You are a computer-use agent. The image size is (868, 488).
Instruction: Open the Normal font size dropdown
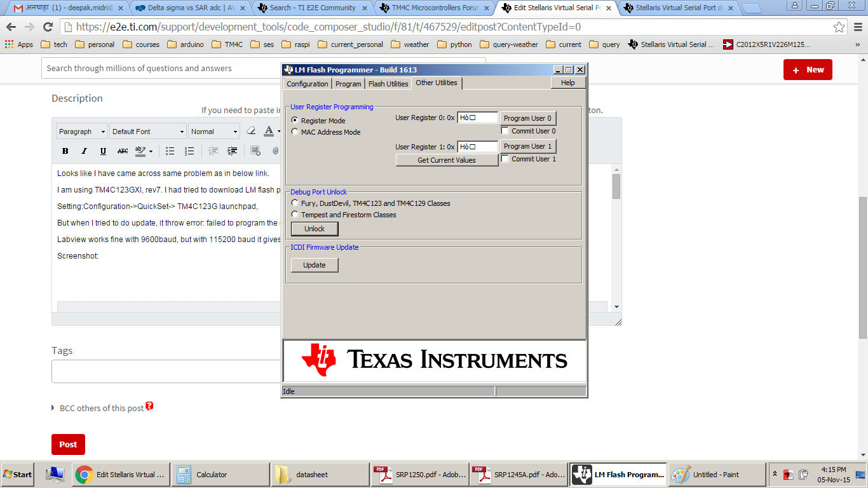(x=214, y=131)
